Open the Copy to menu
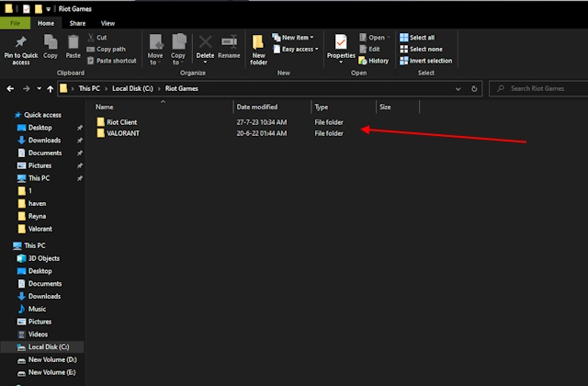588x386 pixels. click(178, 50)
